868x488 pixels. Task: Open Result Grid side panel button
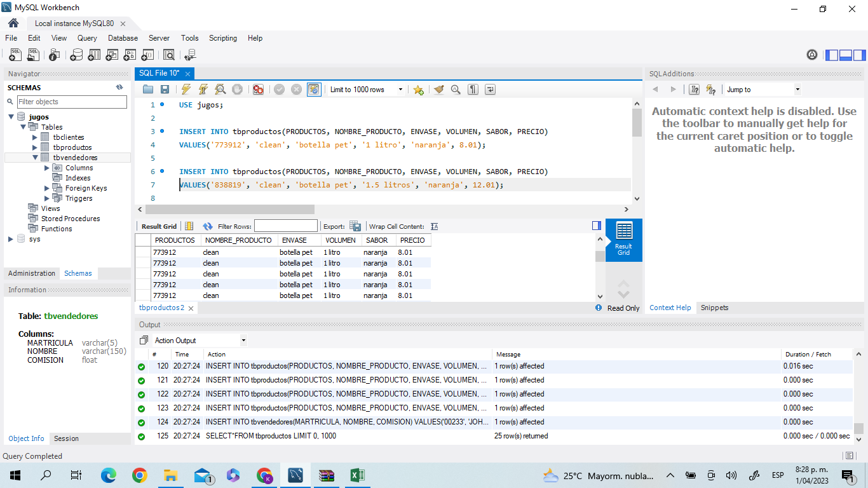point(624,240)
